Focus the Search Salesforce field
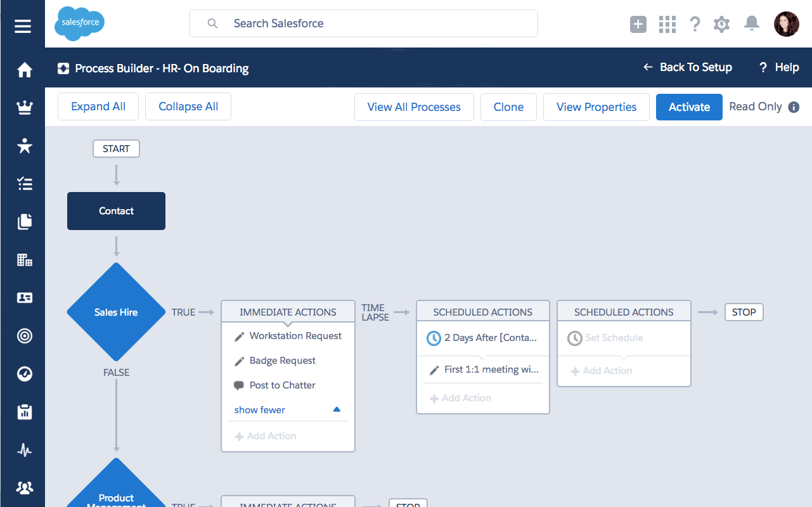Viewport: 812px width, 507px height. pyautogui.click(x=364, y=23)
